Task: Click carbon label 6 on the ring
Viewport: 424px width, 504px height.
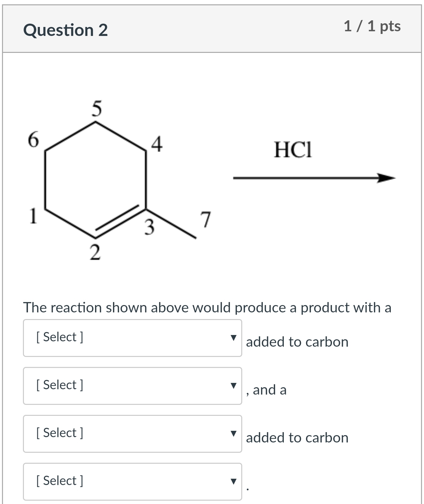Action: pos(33,139)
